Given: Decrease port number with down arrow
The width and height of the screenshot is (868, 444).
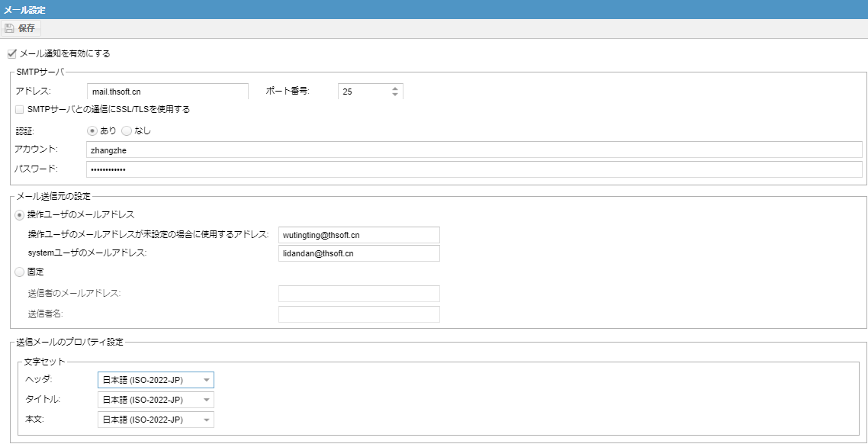Looking at the screenshot, I should tap(394, 95).
